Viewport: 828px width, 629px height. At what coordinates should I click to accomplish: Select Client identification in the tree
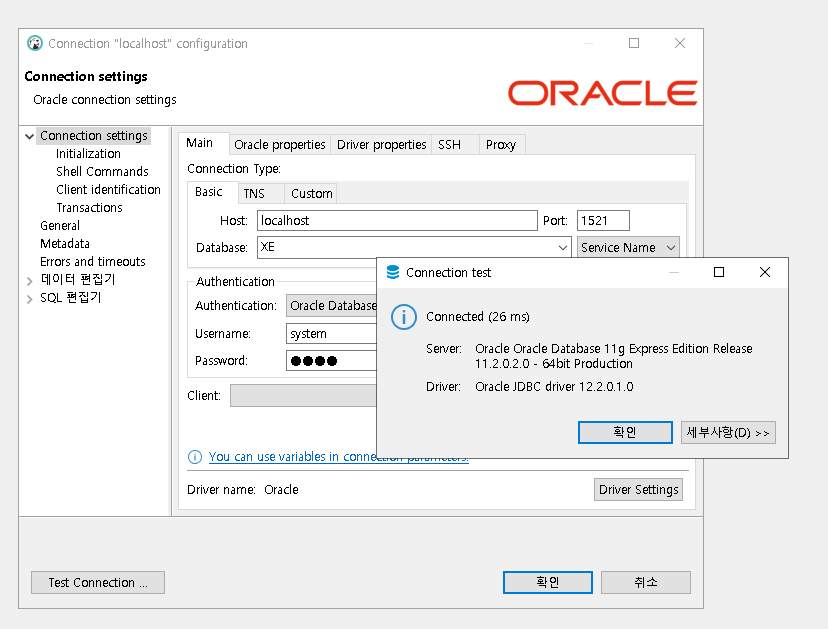coord(108,190)
